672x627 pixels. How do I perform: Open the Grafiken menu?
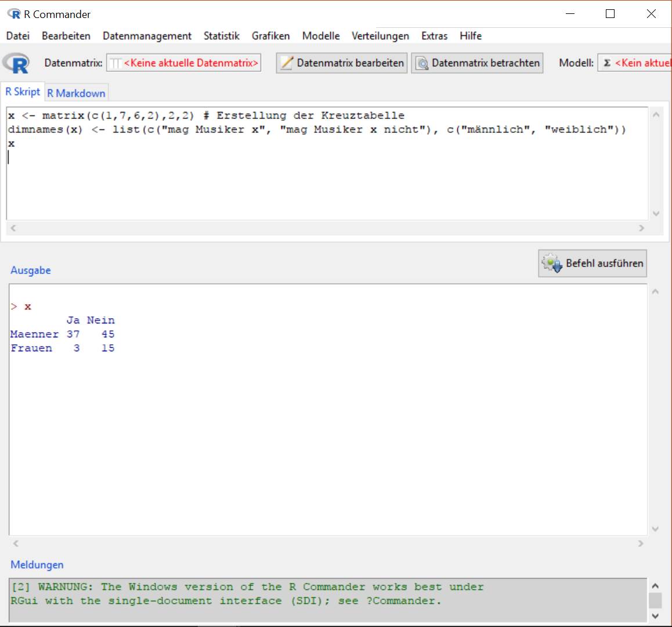(270, 36)
